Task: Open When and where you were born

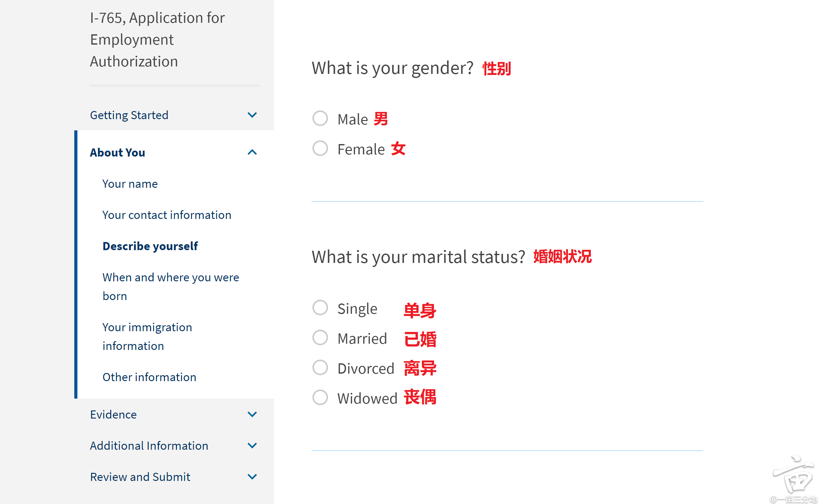Action: coord(171,287)
